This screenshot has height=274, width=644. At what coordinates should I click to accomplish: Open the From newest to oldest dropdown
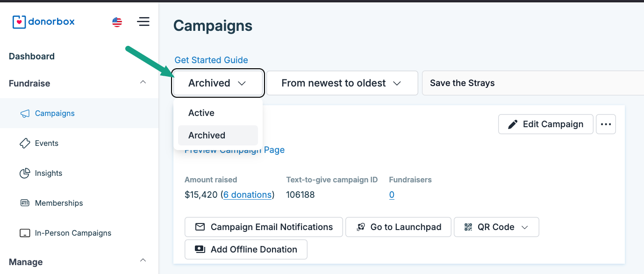342,83
